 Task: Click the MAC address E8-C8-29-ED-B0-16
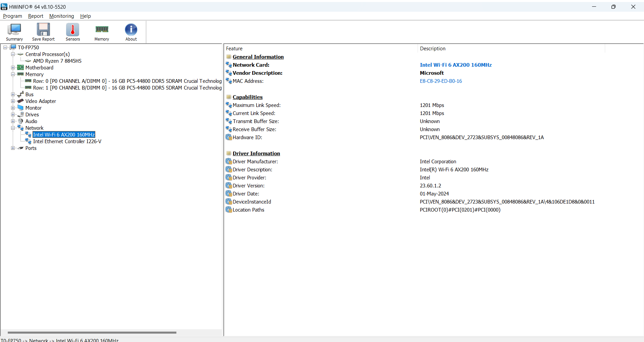point(441,81)
